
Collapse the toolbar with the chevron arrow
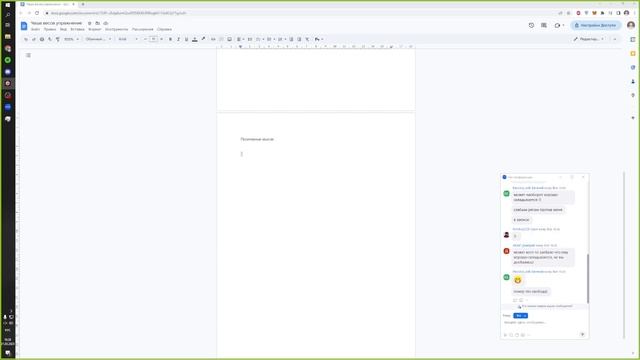615,39
